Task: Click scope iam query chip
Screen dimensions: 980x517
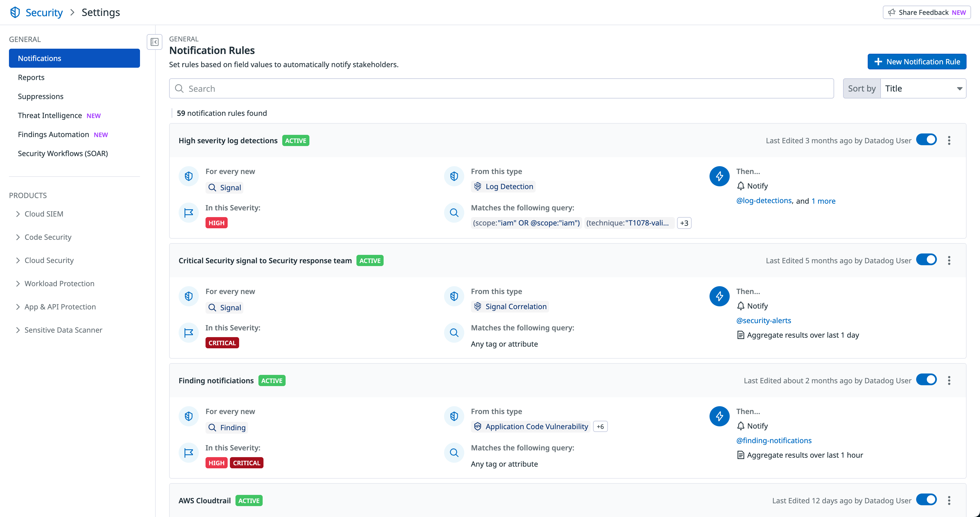Action: (x=526, y=223)
